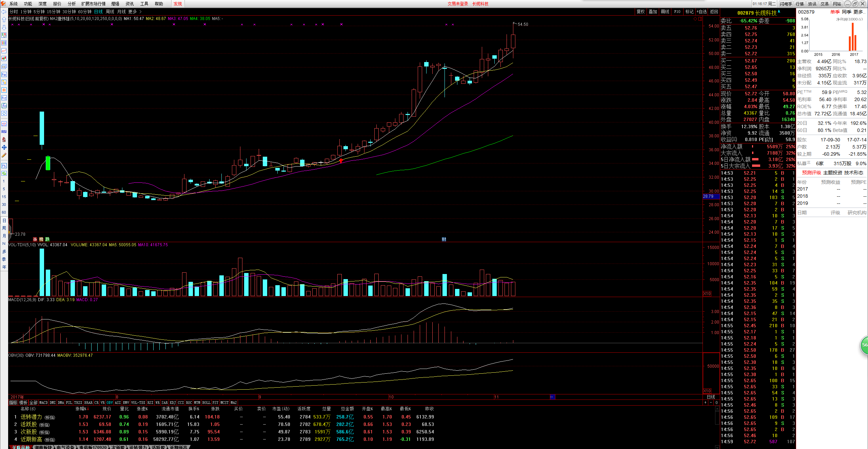Click the 交易 trade button
Image resolution: width=868 pixels, height=449 pixels.
point(825,4)
